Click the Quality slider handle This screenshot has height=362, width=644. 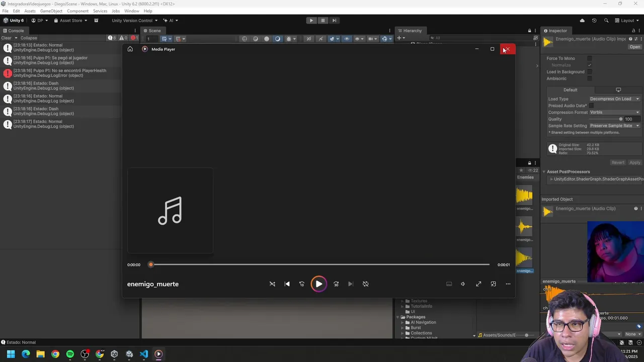[x=621, y=119]
